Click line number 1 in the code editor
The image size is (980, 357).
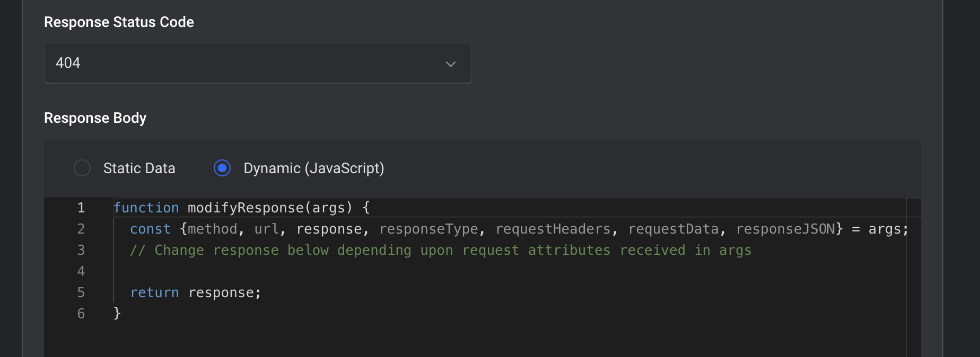(x=81, y=208)
